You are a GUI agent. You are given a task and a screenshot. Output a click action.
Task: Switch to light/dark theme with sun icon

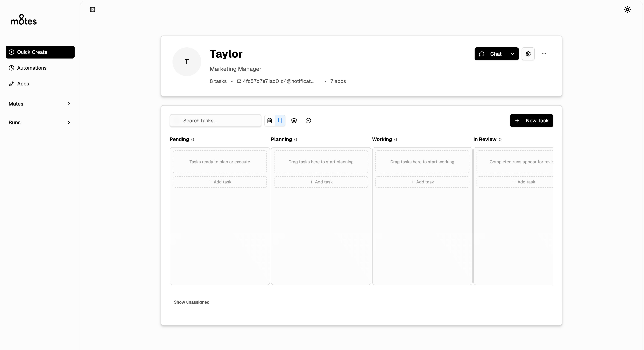coord(628,9)
